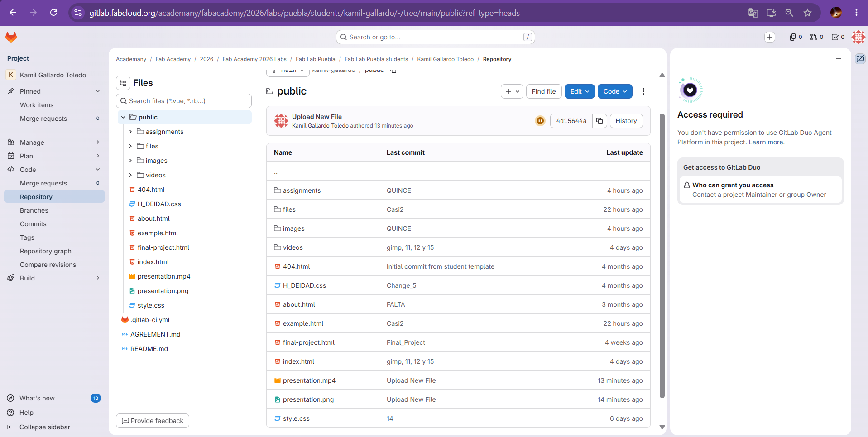Click the Kamil Gallardo Toledo commit author avatar
This screenshot has width=868, height=437.
281,121
